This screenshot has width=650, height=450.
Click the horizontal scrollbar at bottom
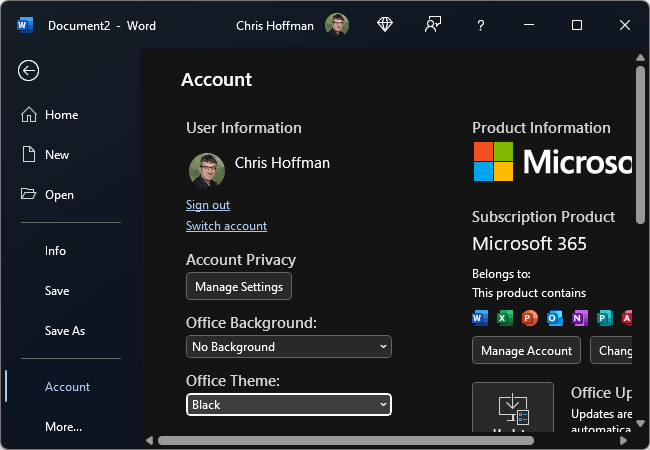pos(345,440)
